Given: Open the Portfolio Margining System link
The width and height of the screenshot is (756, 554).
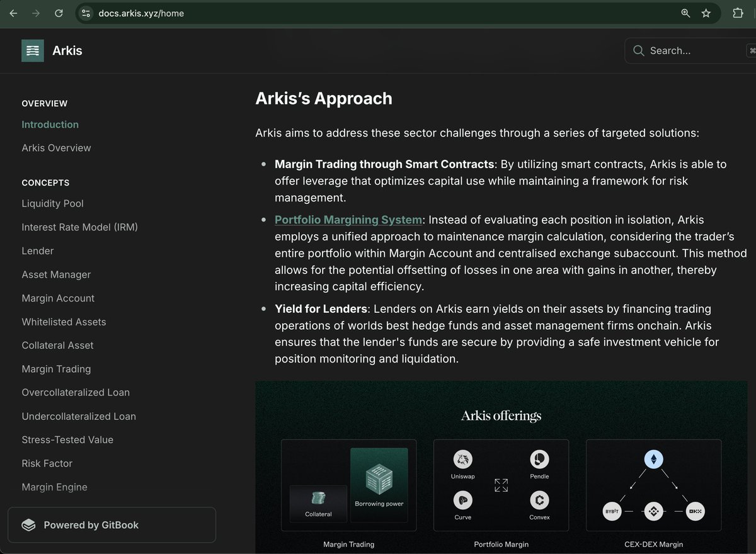Looking at the screenshot, I should tap(348, 220).
